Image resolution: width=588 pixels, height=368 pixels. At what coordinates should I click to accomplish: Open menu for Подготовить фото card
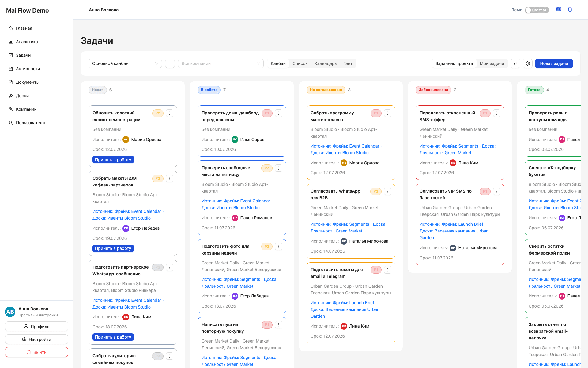click(279, 247)
